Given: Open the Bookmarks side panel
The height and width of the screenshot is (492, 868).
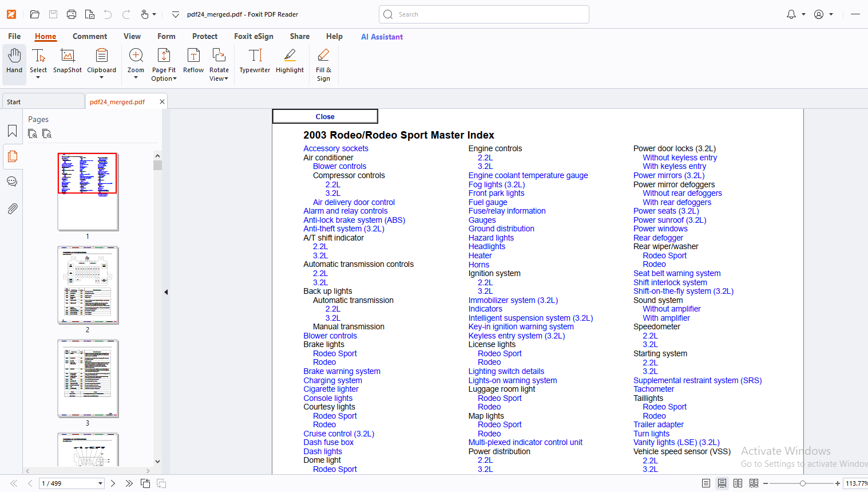Looking at the screenshot, I should 12,131.
